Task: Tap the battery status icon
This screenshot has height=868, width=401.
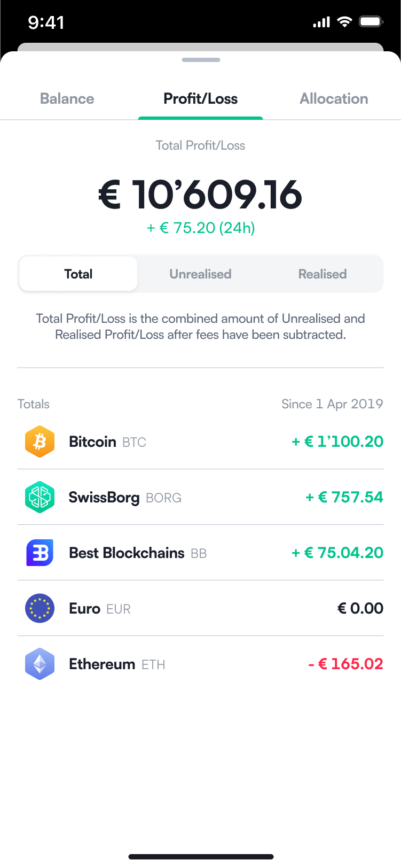Action: 371,22
